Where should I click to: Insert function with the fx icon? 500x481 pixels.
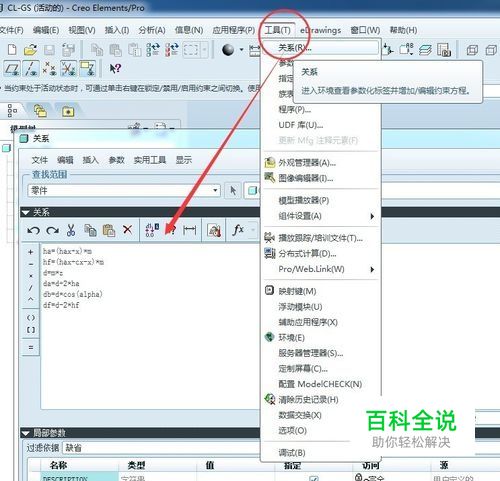(238, 230)
